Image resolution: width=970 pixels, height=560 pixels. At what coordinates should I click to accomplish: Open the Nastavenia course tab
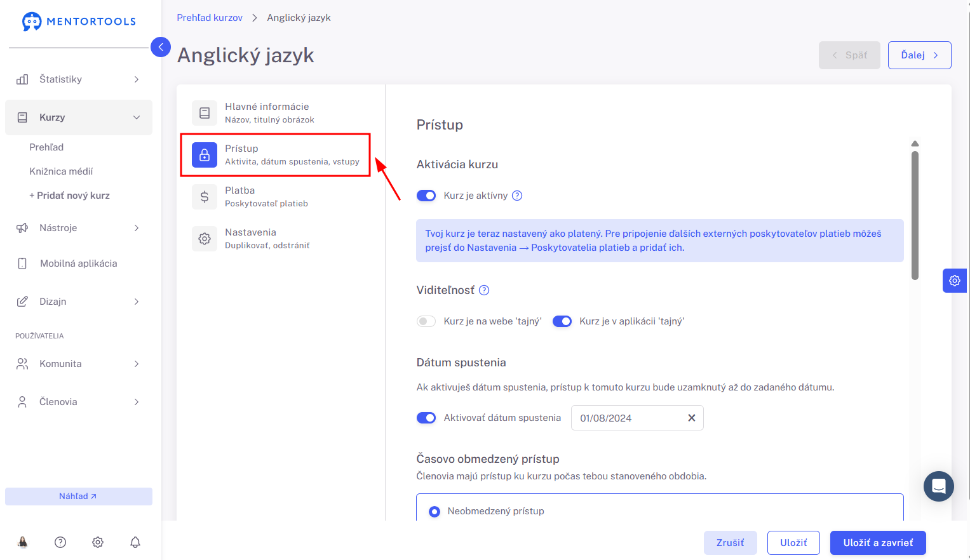[x=276, y=239]
